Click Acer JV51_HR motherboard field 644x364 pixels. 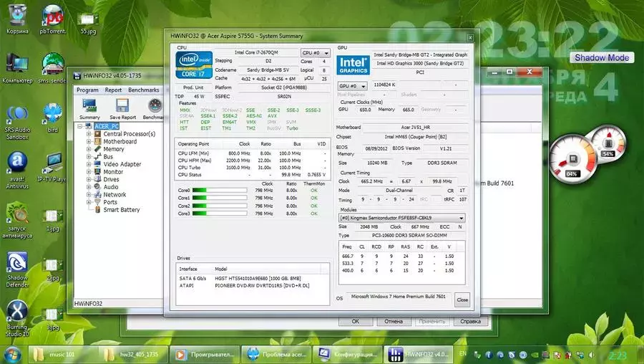(416, 128)
